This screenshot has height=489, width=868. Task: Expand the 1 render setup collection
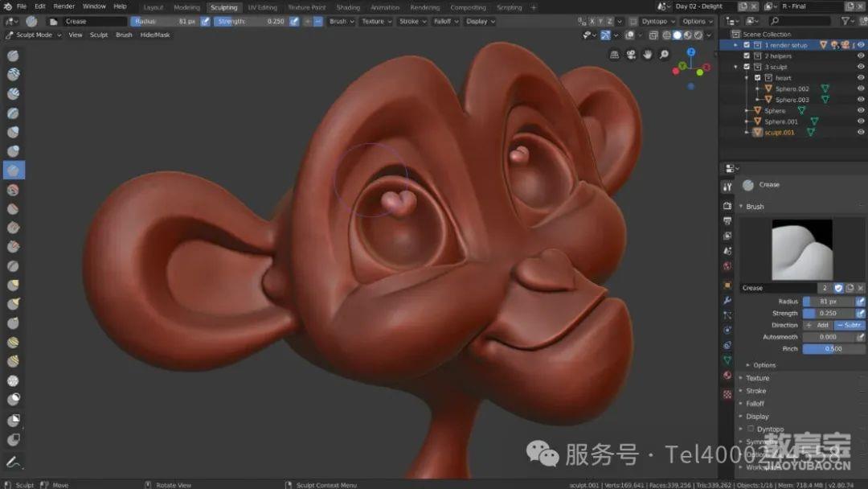point(735,45)
